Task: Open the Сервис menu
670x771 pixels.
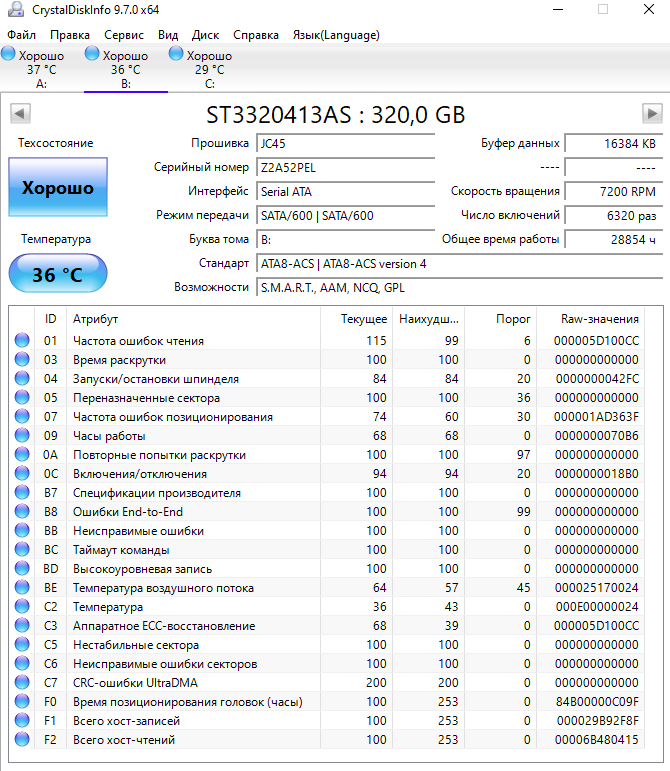Action: click(x=124, y=35)
